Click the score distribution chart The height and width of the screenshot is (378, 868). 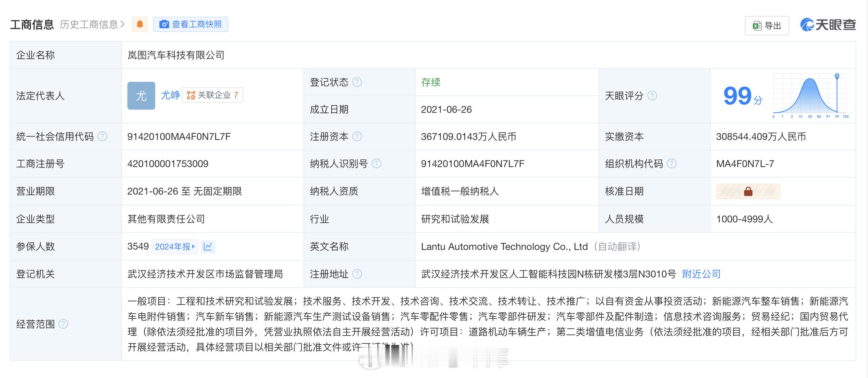click(x=811, y=96)
